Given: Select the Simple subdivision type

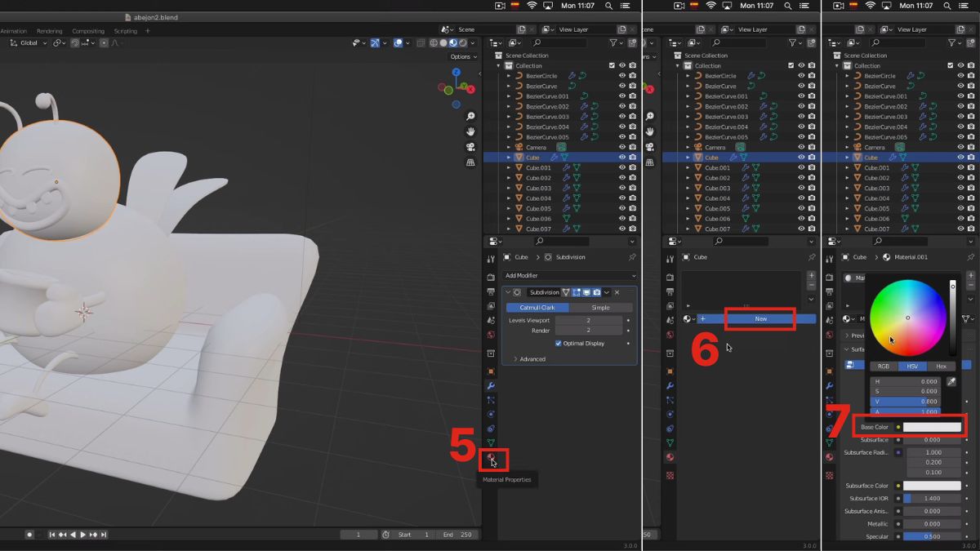Looking at the screenshot, I should 600,308.
